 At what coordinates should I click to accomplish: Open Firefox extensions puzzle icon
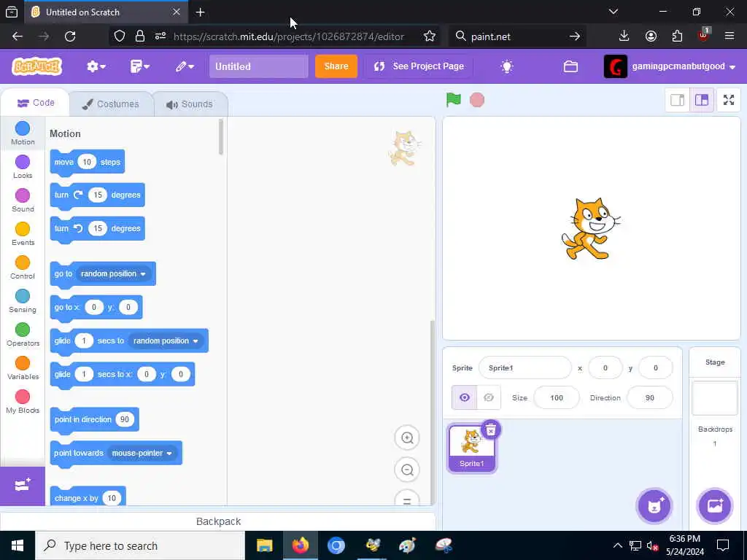[x=677, y=36]
